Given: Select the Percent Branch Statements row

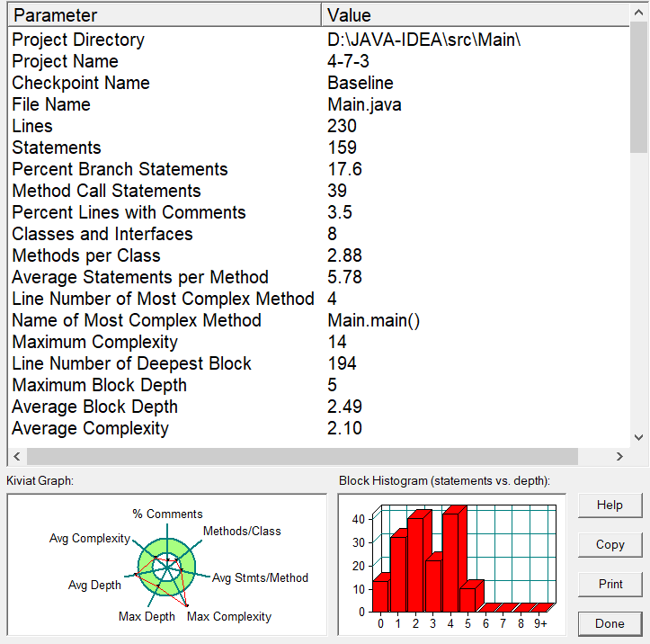Looking at the screenshot, I should coord(319,169).
